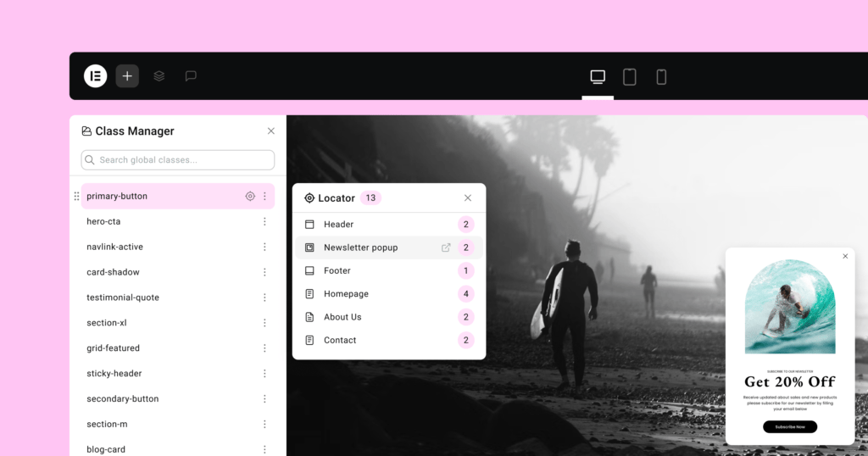Switch to tablet device preview
The width and height of the screenshot is (868, 456).
(x=630, y=77)
